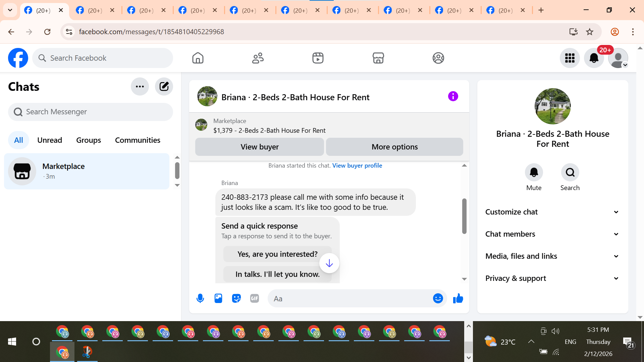Open the View buyer profile link
Screen dimensions: 644x362
(357, 166)
